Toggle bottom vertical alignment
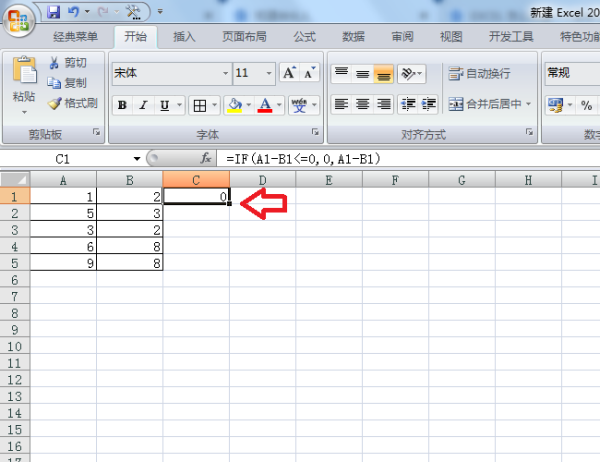This screenshot has width=600, height=462. click(x=383, y=73)
